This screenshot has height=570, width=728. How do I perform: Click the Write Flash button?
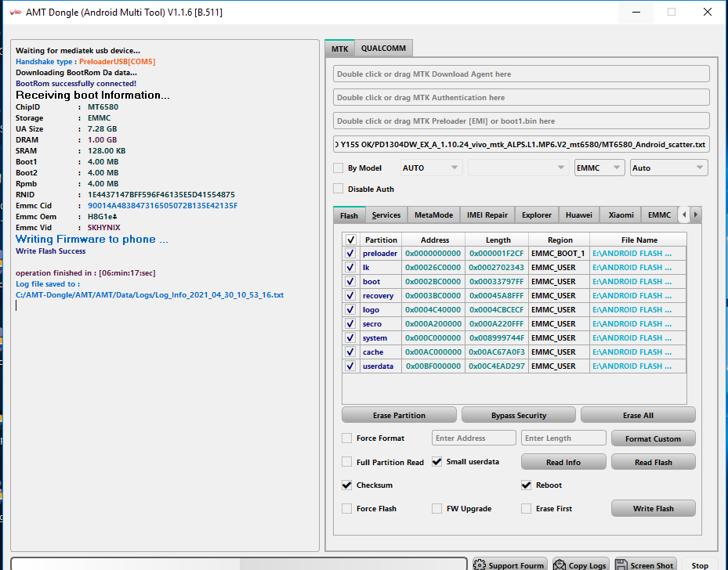(654, 509)
